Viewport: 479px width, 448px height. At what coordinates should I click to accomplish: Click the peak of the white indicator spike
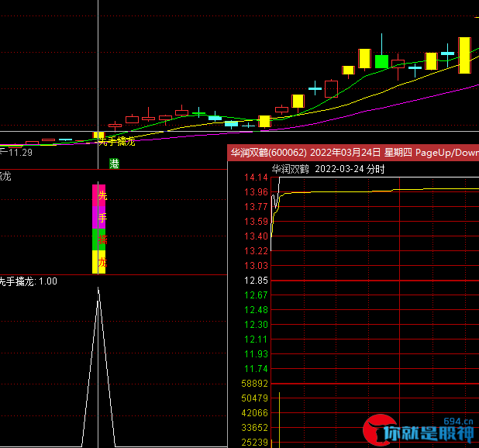pos(98,288)
